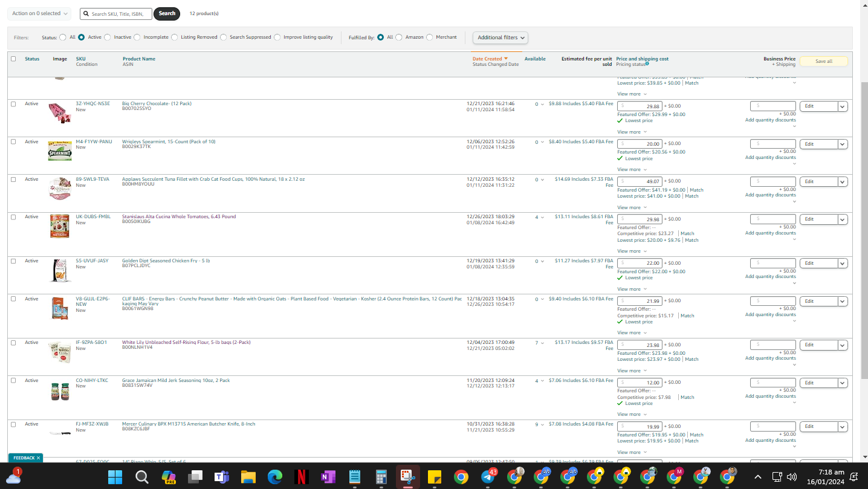Click the Search button
The width and height of the screenshot is (868, 489).
tap(167, 13)
